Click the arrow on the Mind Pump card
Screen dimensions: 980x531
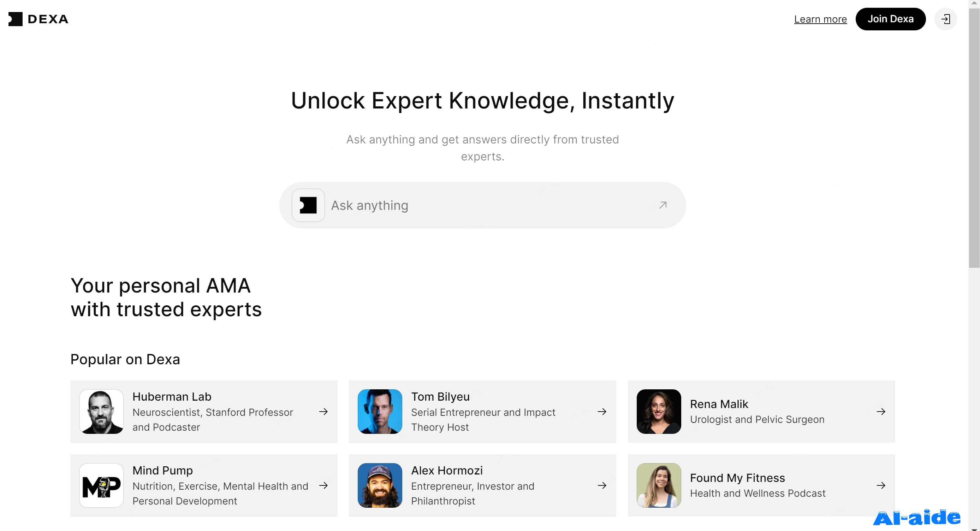[x=323, y=485]
